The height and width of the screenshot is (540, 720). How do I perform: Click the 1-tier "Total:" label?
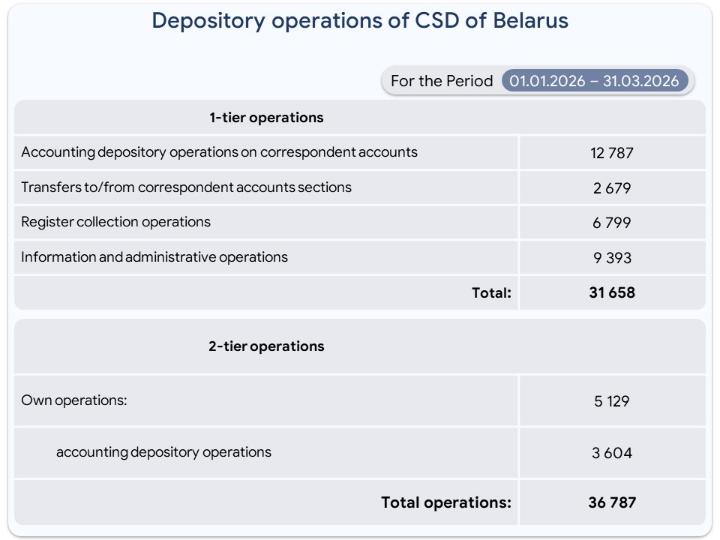[x=491, y=293]
